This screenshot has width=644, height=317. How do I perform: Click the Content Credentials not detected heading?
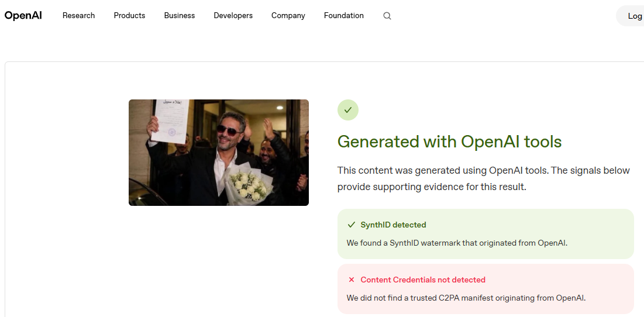pos(423,280)
